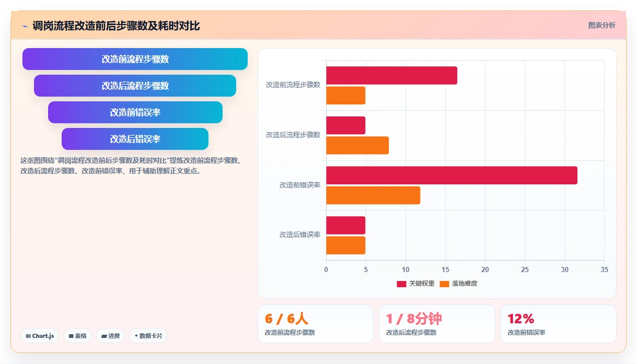Click the chart axis label 改造后错误率
637x364 pixels.
click(x=300, y=235)
